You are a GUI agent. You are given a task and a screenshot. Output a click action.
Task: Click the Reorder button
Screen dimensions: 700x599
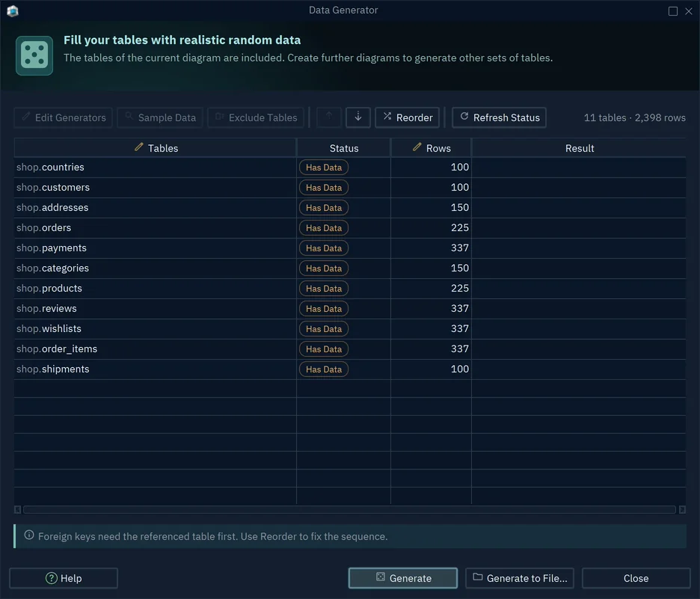(407, 117)
